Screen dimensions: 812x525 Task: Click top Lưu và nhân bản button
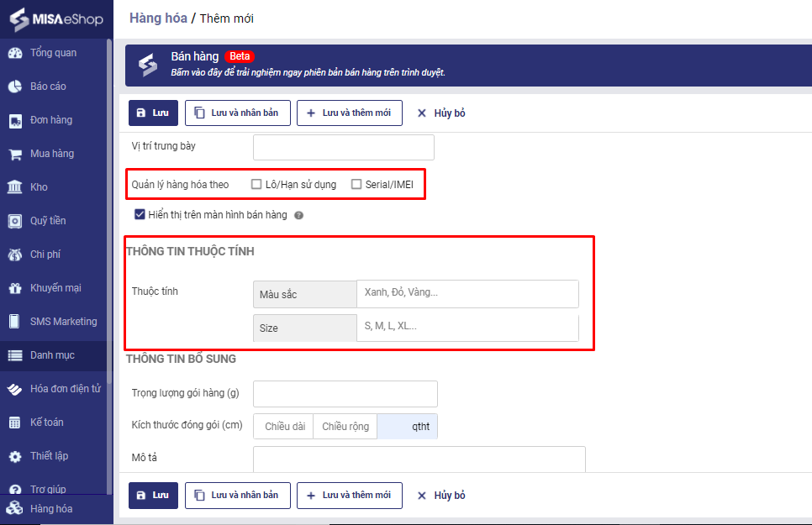point(238,113)
